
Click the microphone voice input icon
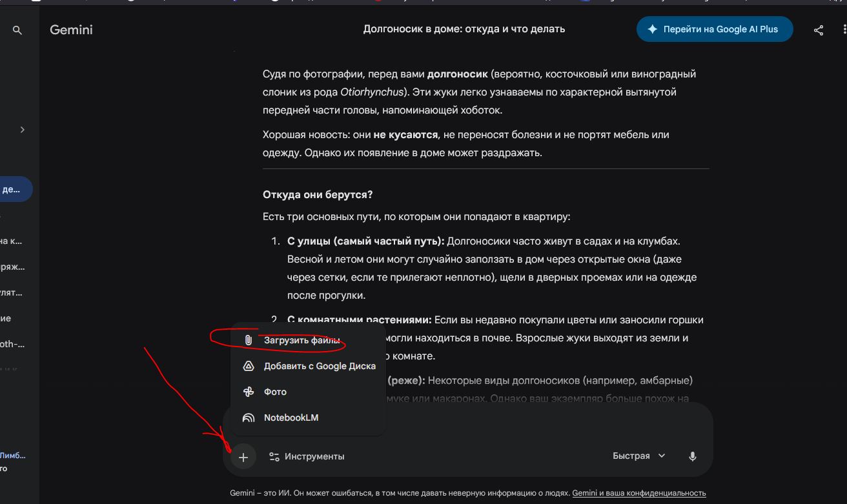click(692, 456)
